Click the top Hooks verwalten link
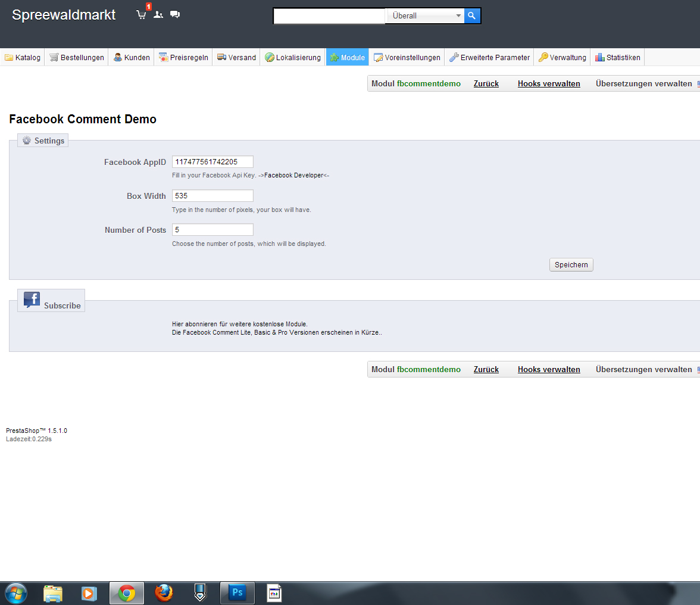700x605 pixels. click(549, 83)
